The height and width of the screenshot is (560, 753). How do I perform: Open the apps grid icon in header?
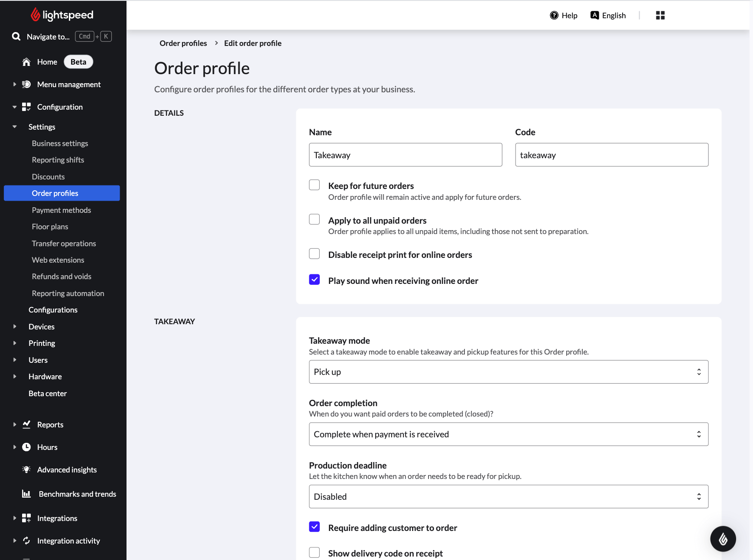660,16
